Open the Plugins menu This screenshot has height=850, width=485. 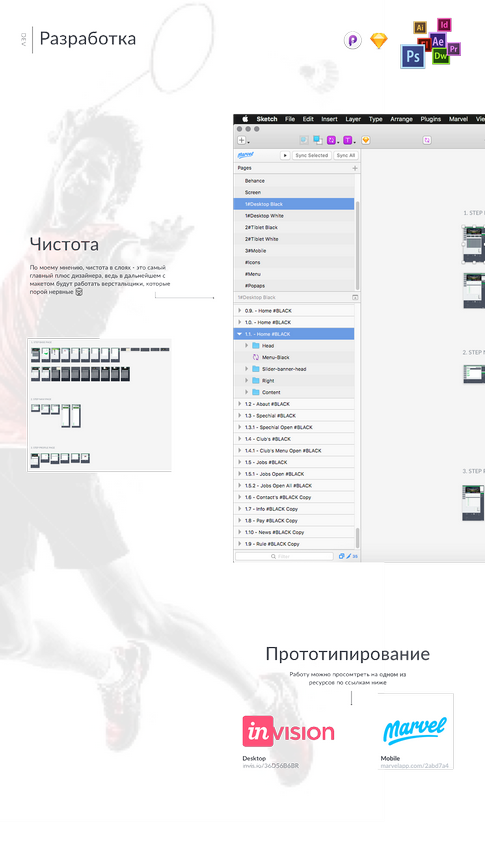pos(430,119)
